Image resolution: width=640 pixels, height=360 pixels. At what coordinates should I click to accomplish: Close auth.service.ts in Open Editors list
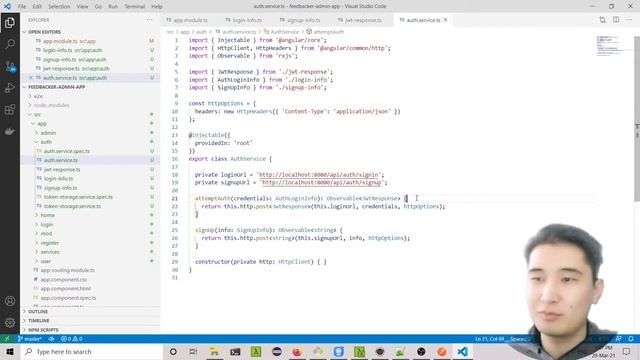(31, 78)
